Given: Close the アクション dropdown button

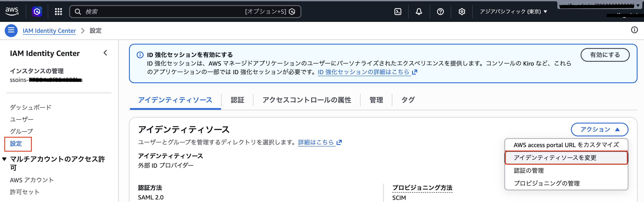Looking at the screenshot, I should click(x=600, y=130).
